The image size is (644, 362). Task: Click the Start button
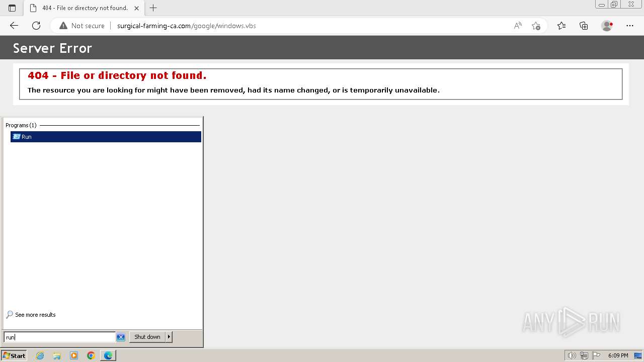(14, 355)
